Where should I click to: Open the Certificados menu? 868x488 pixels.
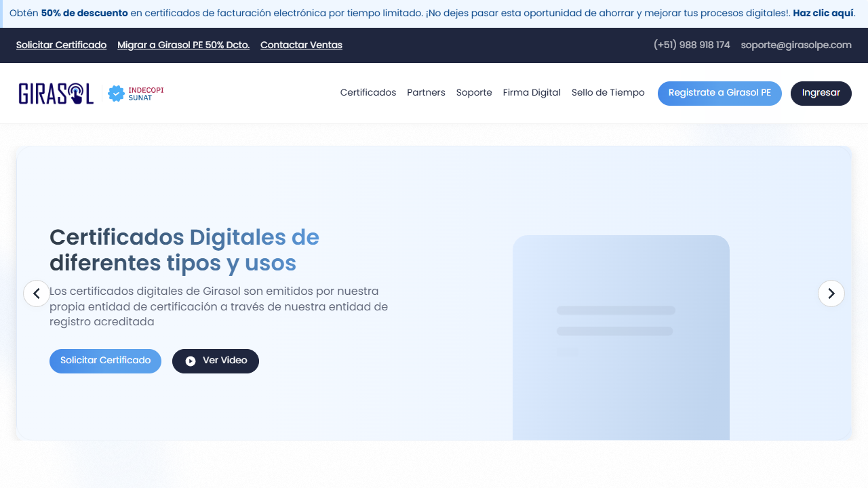(368, 93)
